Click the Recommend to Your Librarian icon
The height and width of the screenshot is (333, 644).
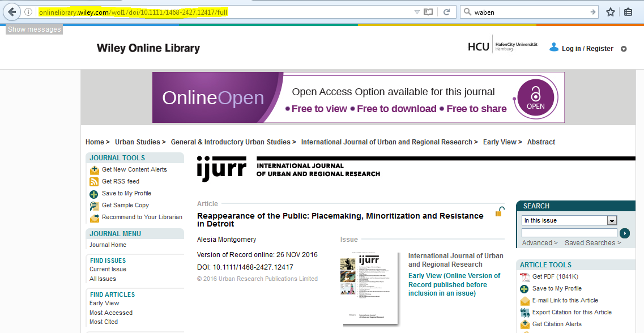click(95, 217)
